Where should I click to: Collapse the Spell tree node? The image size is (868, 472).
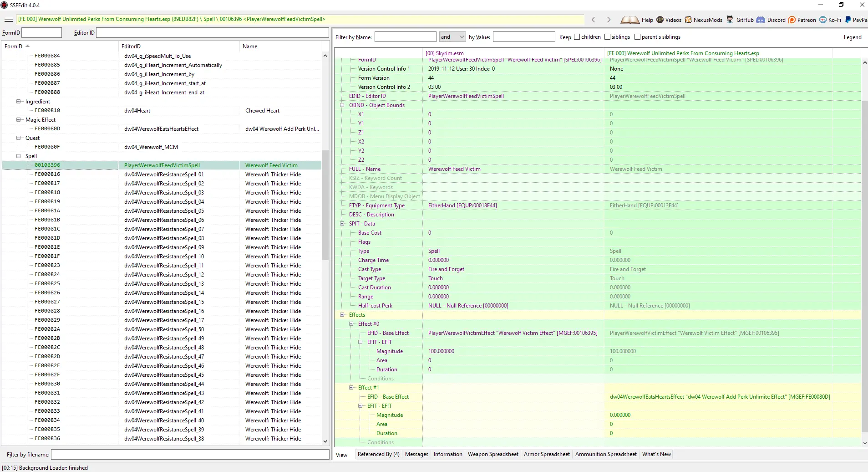[x=19, y=156]
